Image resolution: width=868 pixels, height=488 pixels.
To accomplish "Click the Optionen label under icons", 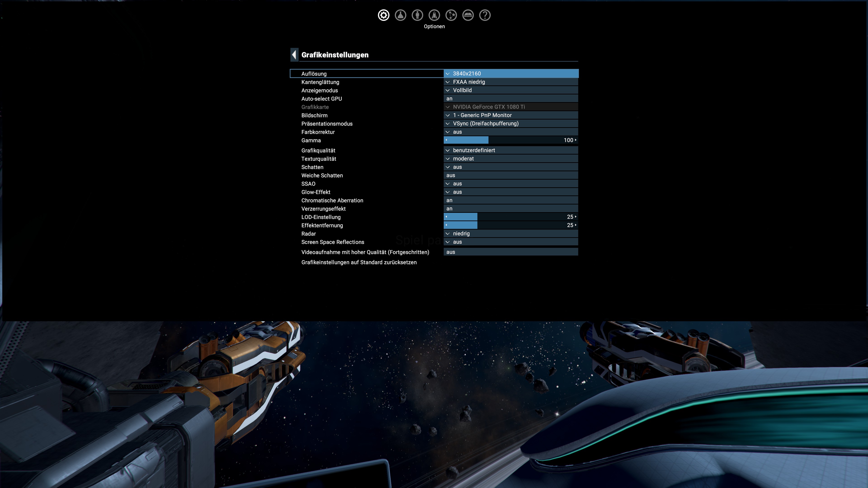I will [434, 27].
